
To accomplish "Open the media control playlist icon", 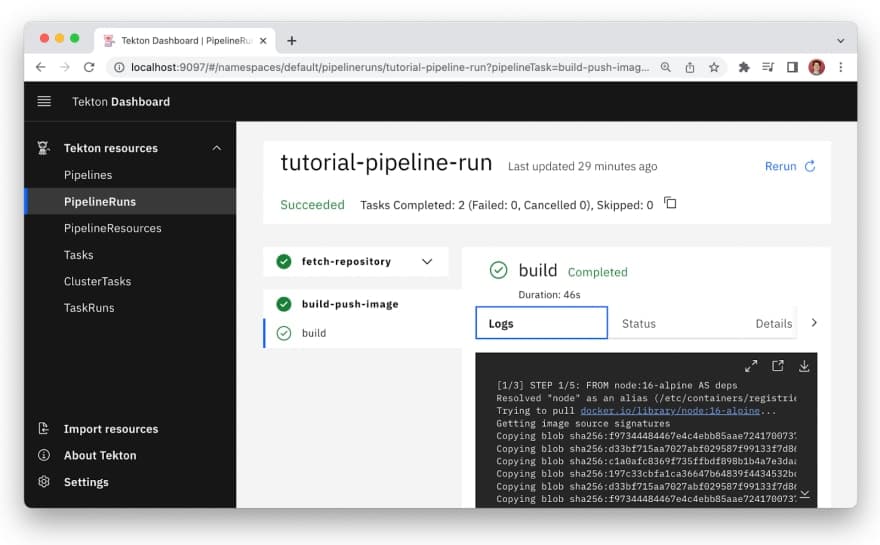I will (768, 67).
